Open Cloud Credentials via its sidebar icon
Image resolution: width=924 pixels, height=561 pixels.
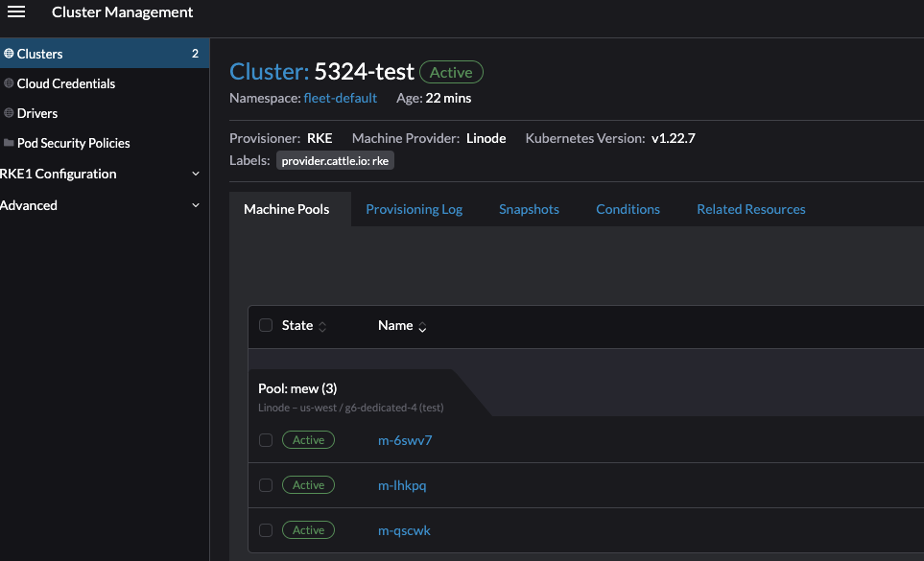click(x=10, y=83)
